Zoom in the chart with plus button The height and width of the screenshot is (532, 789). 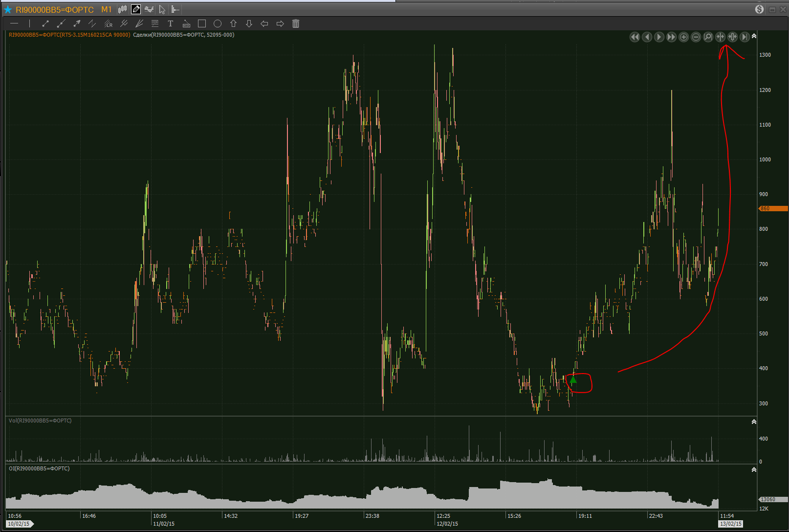[683, 37]
